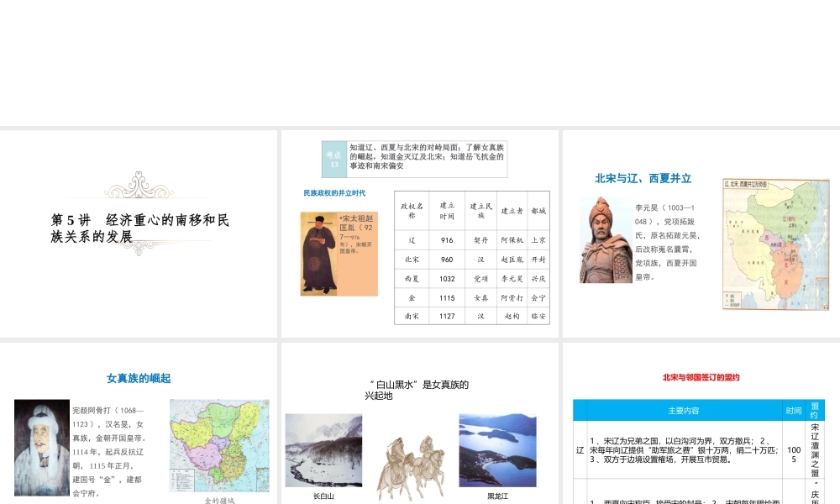
Task: Select the snowy 长白山 photo
Action: (323, 450)
